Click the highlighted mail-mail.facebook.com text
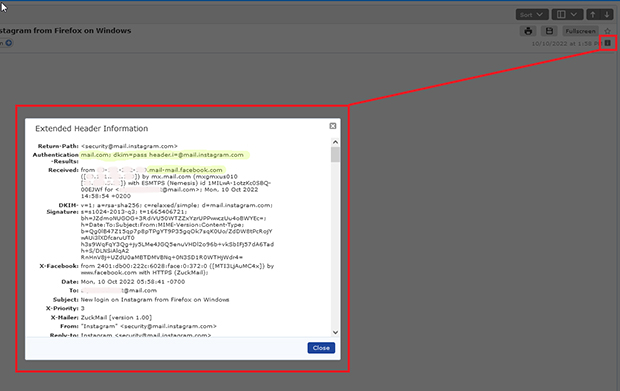This screenshot has width=620, height=391. (x=185, y=170)
